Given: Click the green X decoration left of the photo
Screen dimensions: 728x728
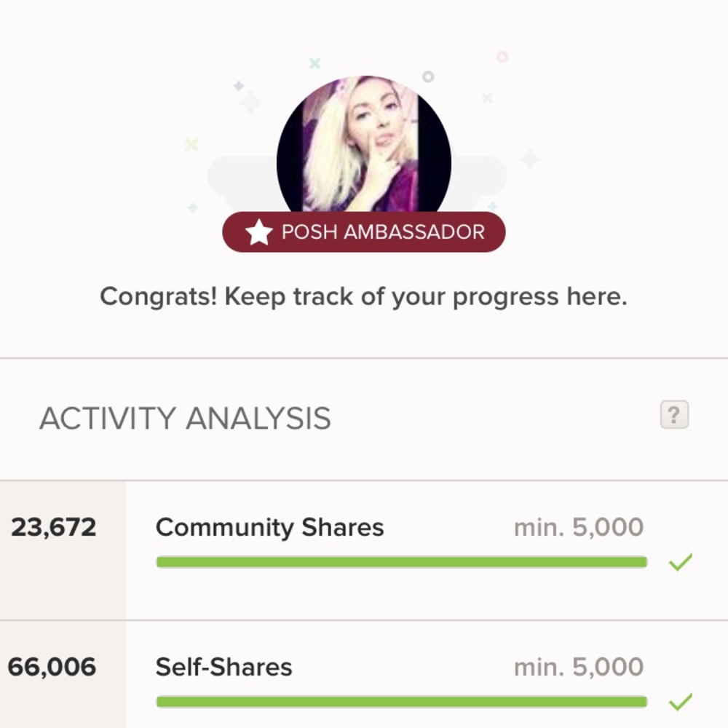Looking at the screenshot, I should click(x=191, y=144).
